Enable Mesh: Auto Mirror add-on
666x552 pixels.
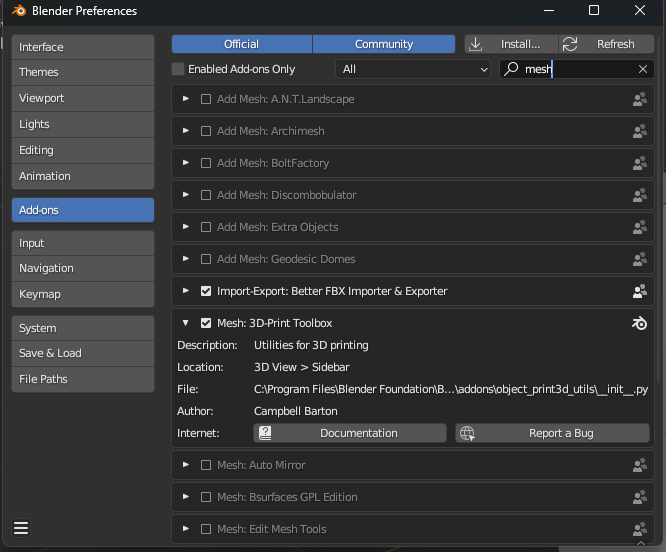pos(206,465)
